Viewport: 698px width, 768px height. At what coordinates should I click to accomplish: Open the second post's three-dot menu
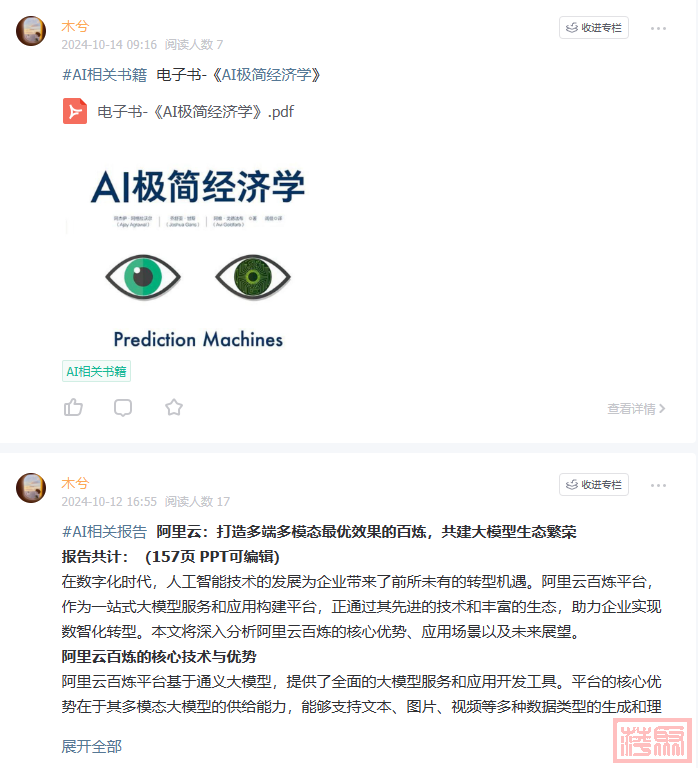pyautogui.click(x=658, y=485)
